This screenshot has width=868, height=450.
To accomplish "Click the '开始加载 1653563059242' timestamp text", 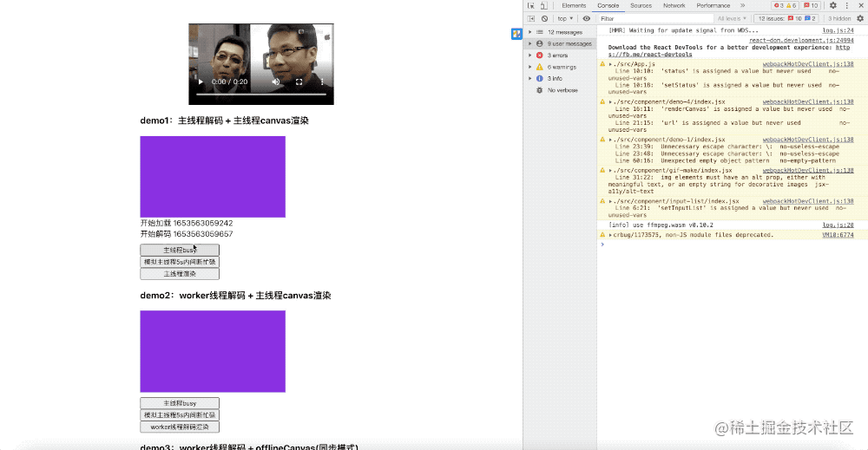I will [x=187, y=224].
